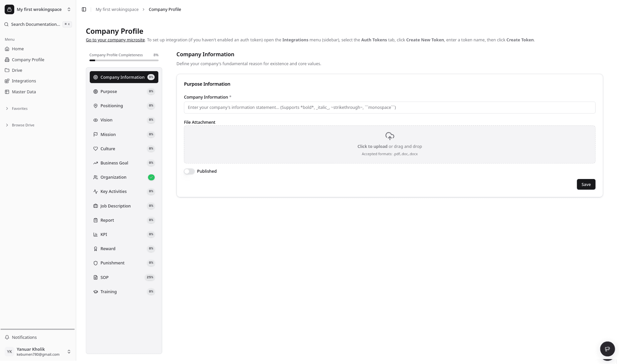Image resolution: width=620 pixels, height=364 pixels.
Task: Click the Save button
Action: click(586, 184)
